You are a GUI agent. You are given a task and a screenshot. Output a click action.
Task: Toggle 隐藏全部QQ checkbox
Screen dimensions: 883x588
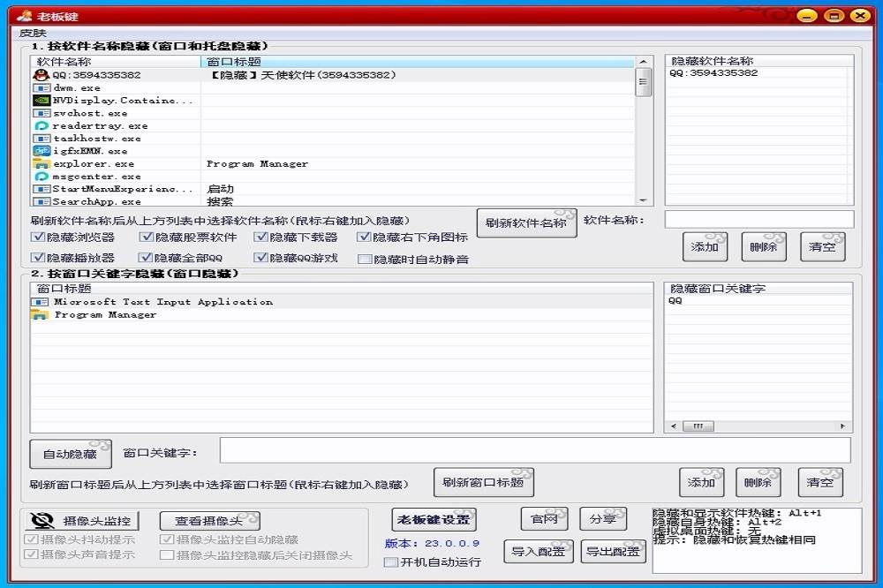pos(147,258)
